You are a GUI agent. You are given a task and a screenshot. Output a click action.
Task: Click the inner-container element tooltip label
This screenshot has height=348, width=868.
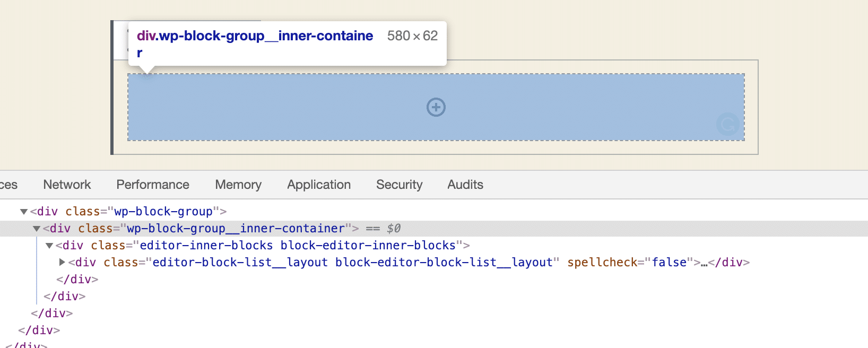255,36
